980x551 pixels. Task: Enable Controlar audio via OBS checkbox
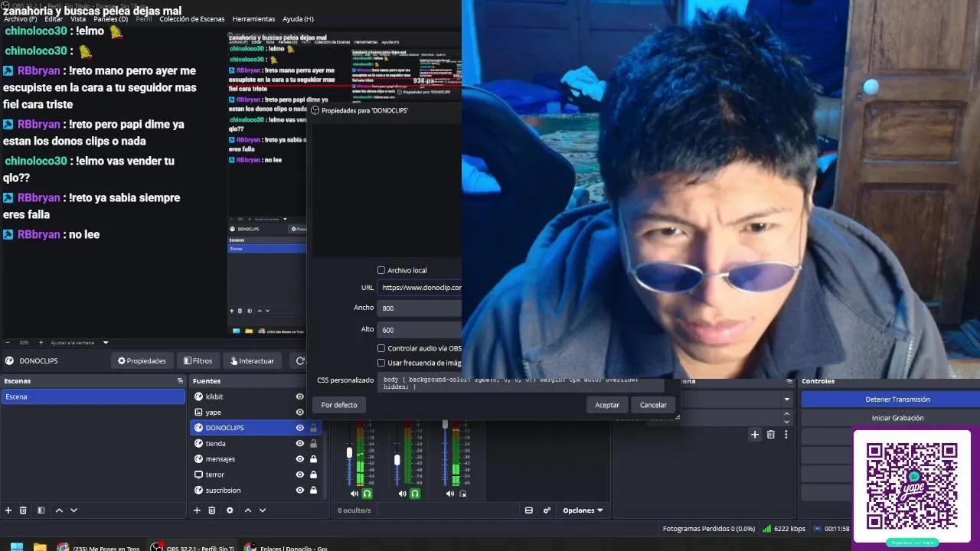(x=381, y=348)
